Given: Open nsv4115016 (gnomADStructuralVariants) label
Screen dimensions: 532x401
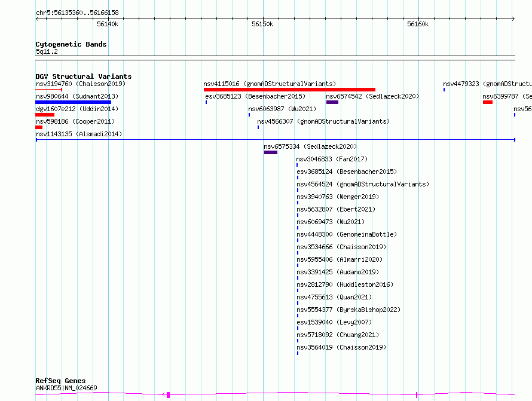Looking at the screenshot, I should point(270,84).
